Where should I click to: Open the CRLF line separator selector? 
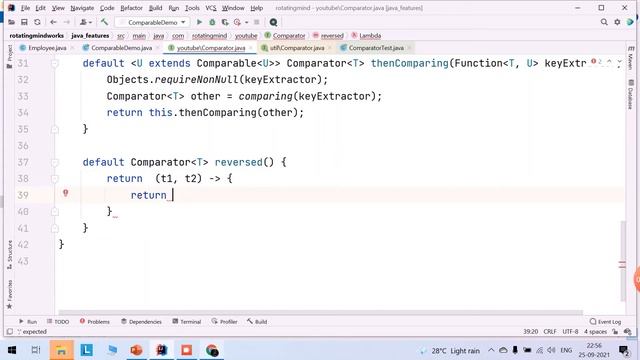[x=550, y=332]
